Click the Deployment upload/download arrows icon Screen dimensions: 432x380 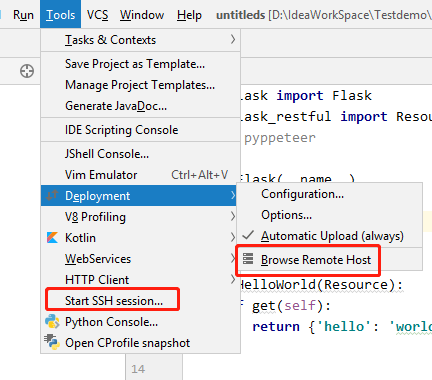click(x=52, y=195)
